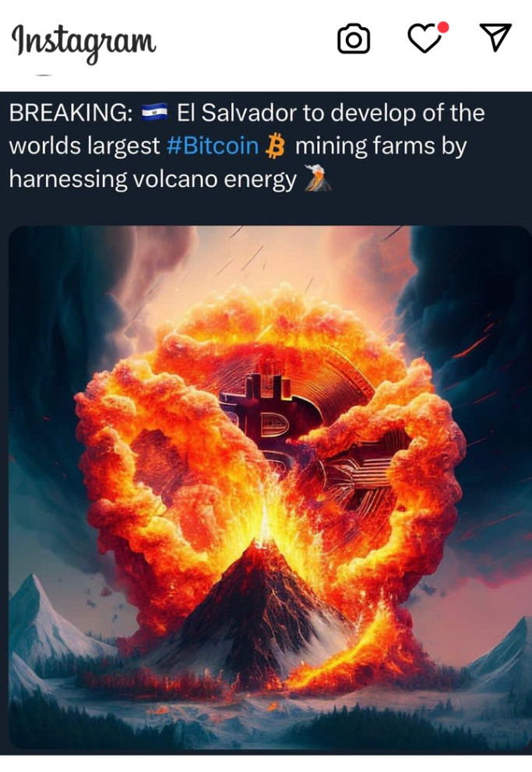Click the pine forest at the image bottom

(x=270, y=724)
